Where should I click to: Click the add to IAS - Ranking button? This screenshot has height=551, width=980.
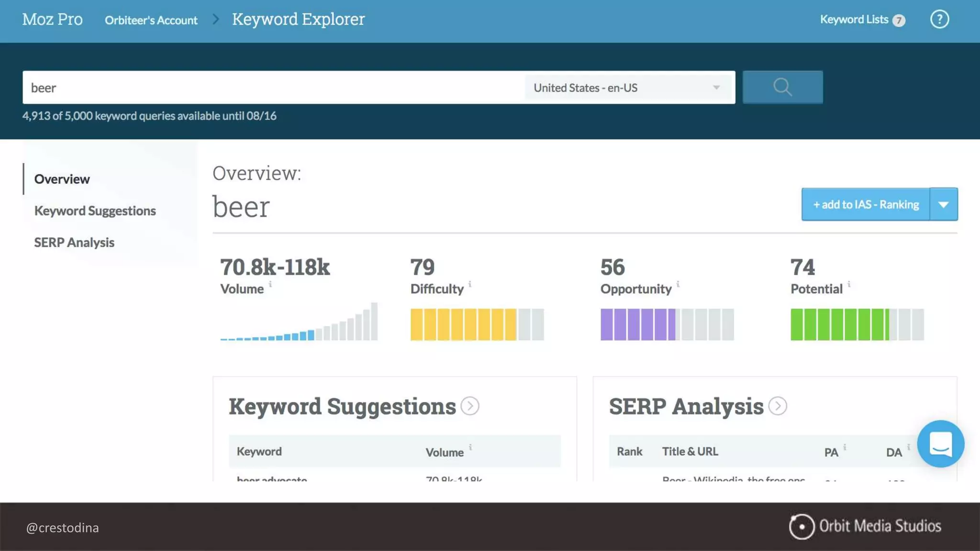(x=866, y=205)
